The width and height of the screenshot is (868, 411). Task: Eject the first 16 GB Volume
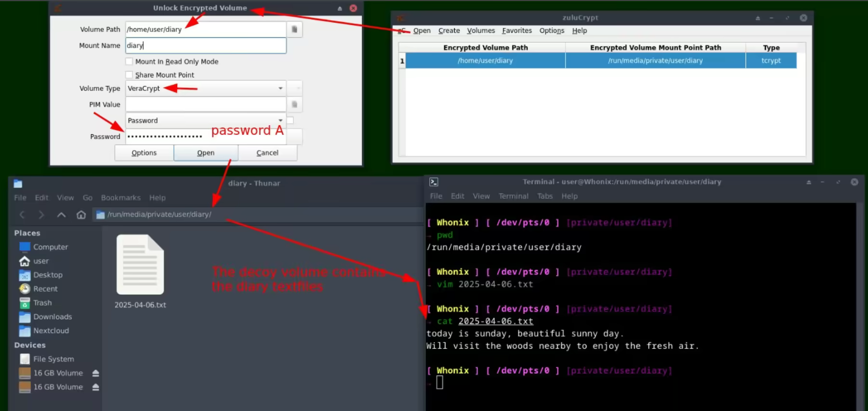(95, 373)
